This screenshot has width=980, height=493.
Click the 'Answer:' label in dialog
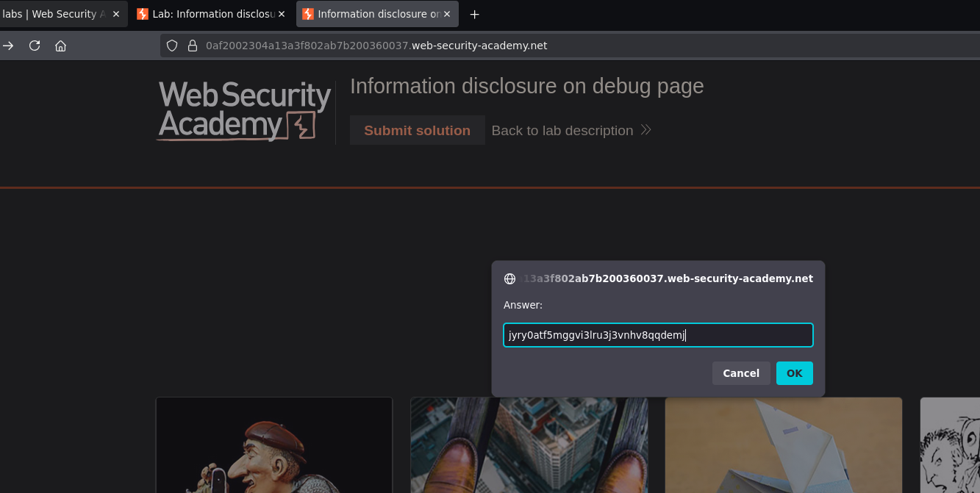(x=523, y=305)
